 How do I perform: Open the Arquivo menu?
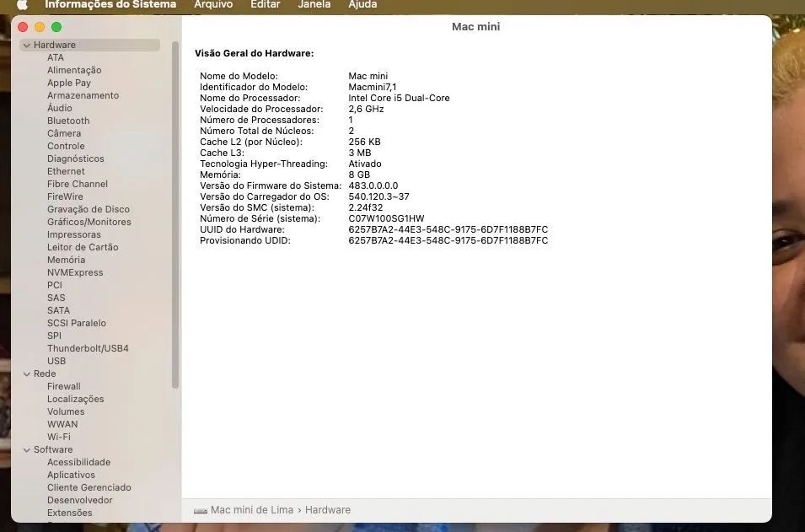coord(213,4)
